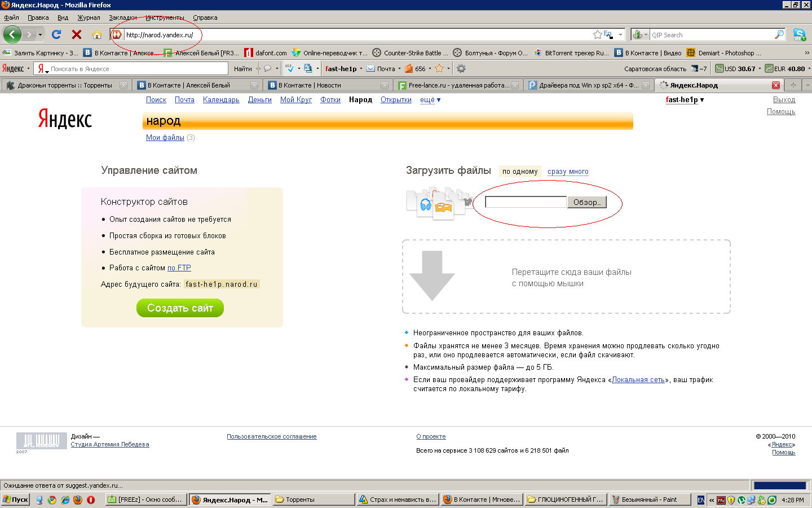This screenshot has height=508, width=812.
Task: Click the Saratov region weather icon
Action: coord(695,68)
